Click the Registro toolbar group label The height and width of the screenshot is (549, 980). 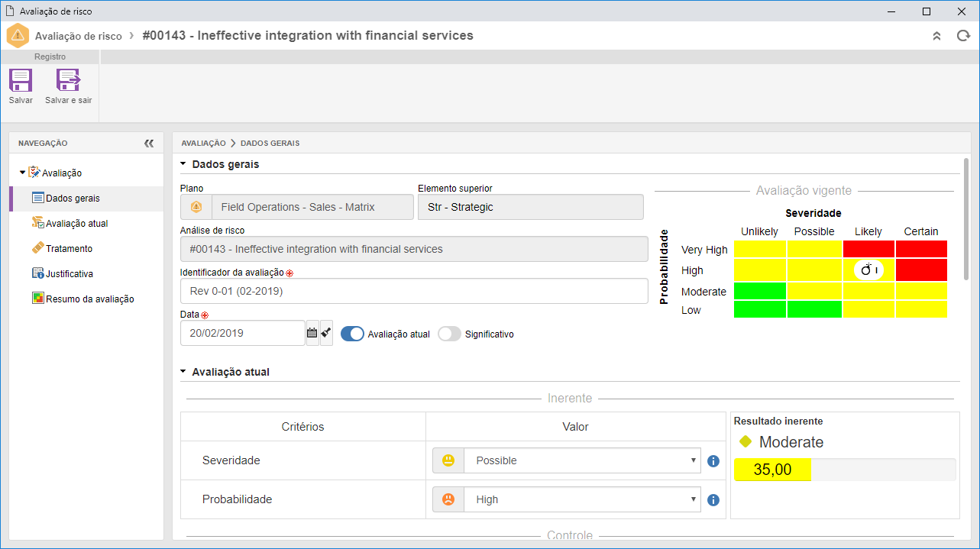pyautogui.click(x=50, y=57)
